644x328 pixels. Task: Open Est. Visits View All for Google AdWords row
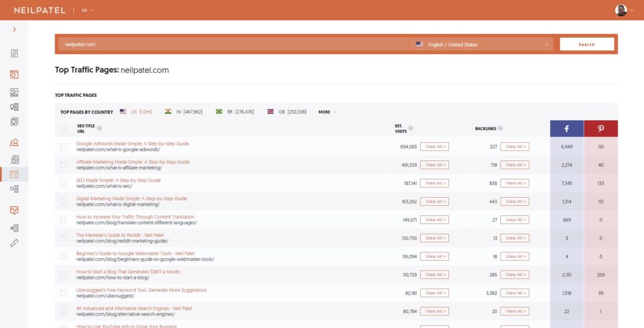point(435,147)
